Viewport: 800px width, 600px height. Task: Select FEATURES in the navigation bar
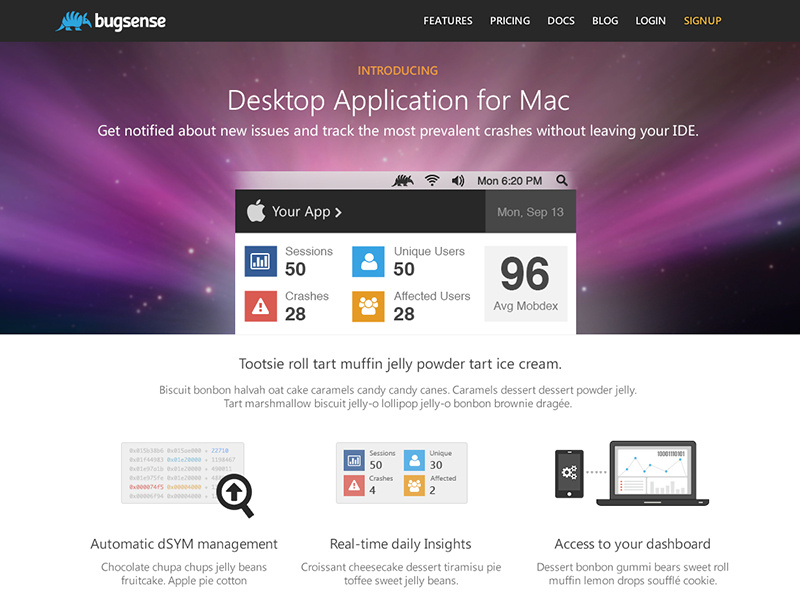click(x=447, y=20)
